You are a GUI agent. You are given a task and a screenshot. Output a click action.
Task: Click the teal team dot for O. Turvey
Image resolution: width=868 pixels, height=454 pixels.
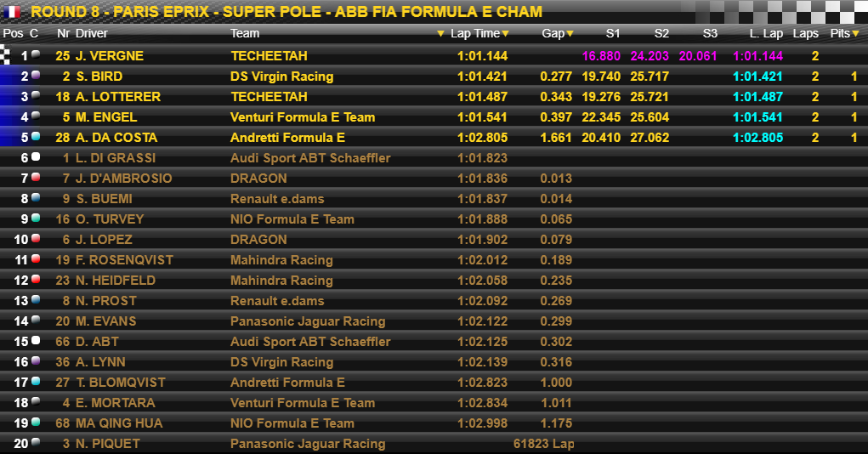click(36, 218)
